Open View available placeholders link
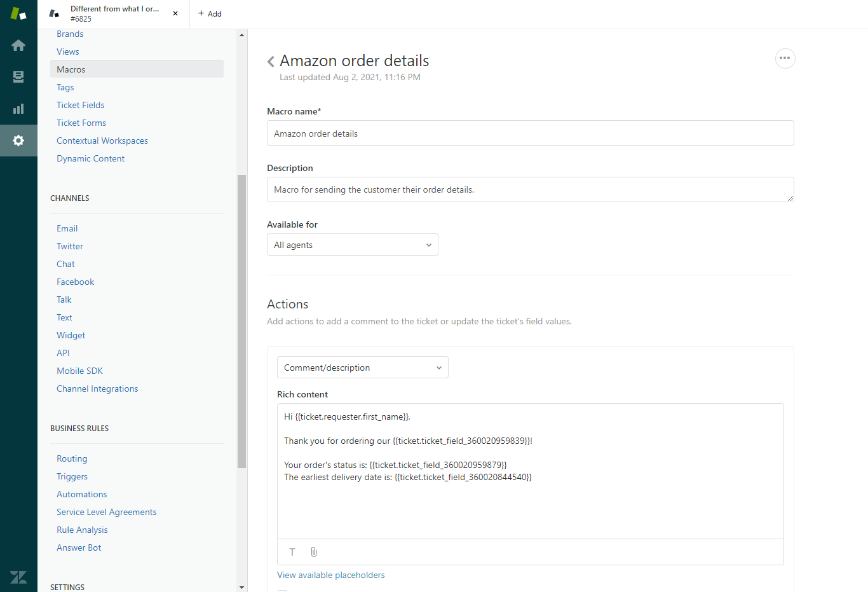This screenshot has width=868, height=592. [331, 575]
